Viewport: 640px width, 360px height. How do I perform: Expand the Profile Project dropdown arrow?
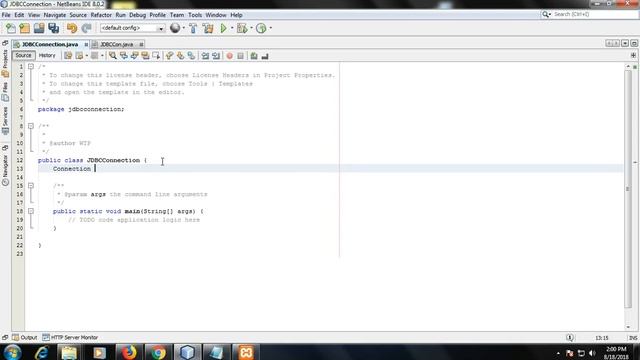pyautogui.click(x=271, y=28)
